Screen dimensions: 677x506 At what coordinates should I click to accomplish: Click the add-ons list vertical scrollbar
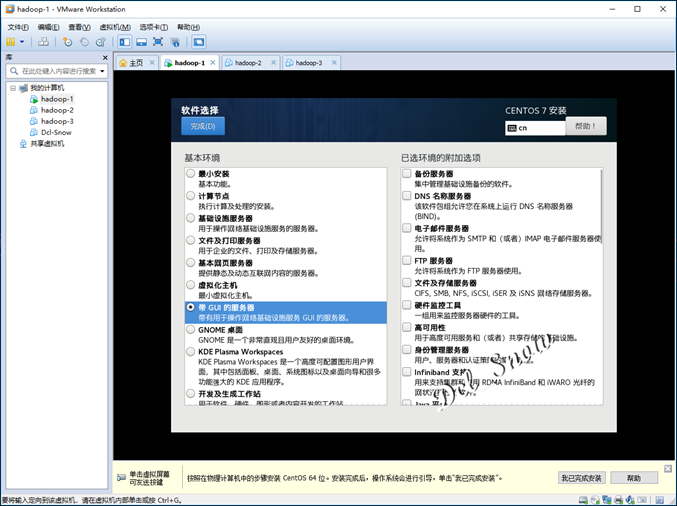(601, 206)
